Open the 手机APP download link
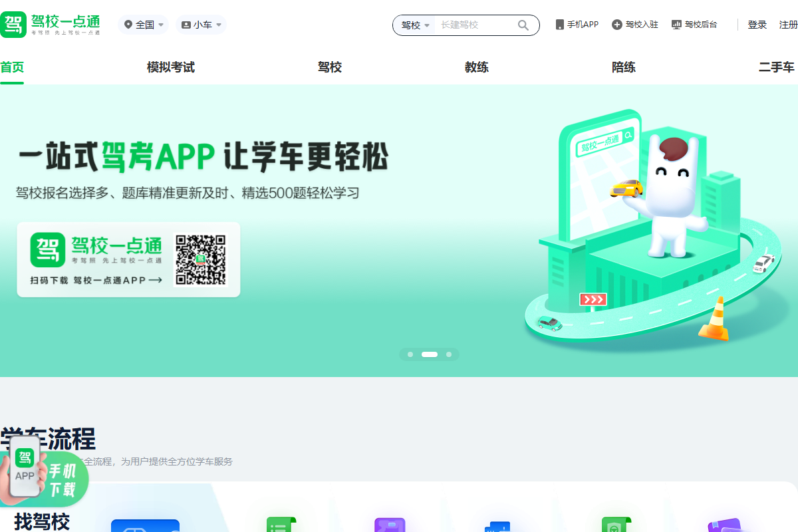The image size is (798, 532). point(577,25)
